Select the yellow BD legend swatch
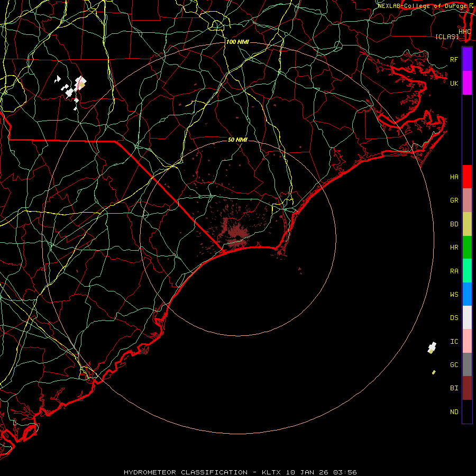 click(x=467, y=224)
